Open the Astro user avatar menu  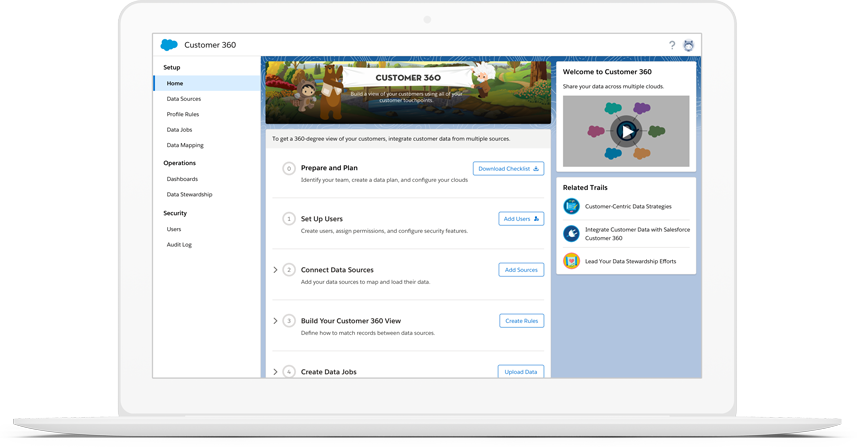tap(689, 45)
